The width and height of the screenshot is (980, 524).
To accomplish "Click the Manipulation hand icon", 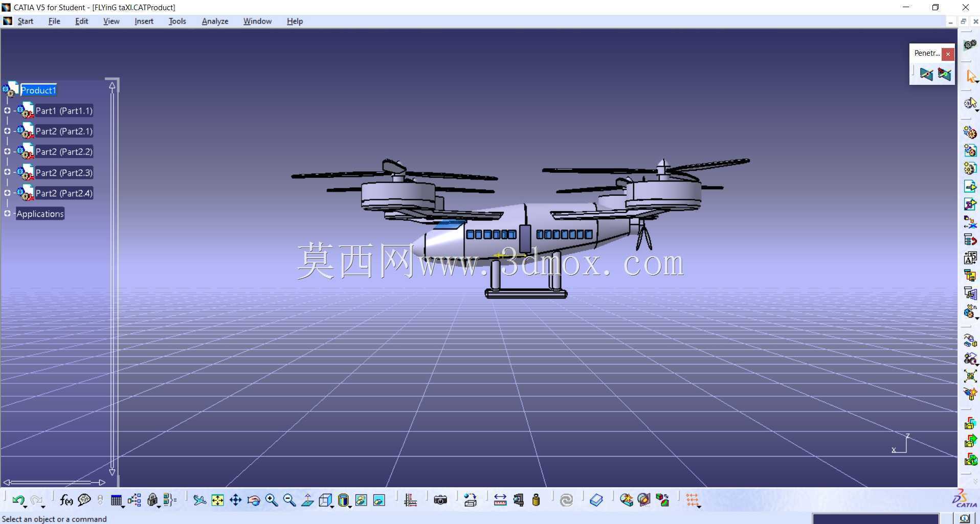I will pyautogui.click(x=970, y=340).
